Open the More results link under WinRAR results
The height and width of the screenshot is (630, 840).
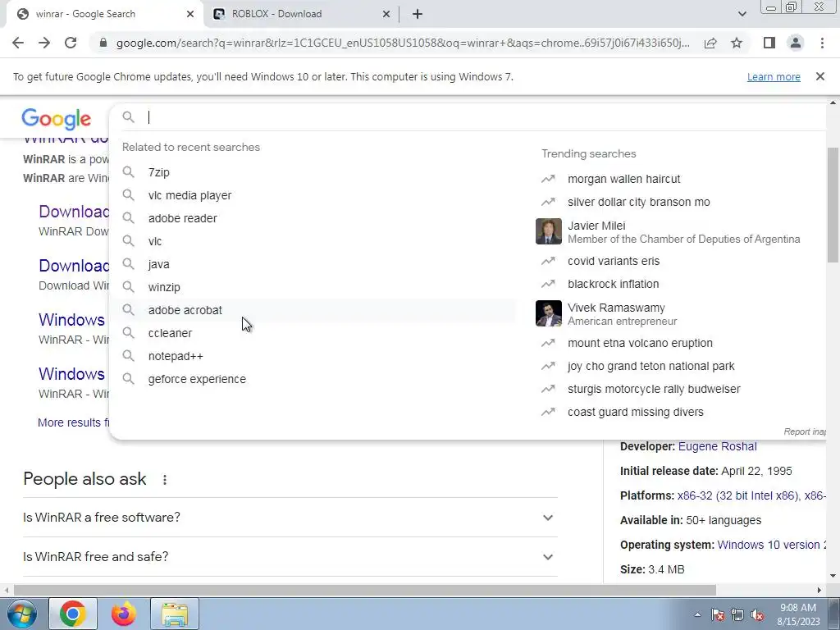coord(73,422)
